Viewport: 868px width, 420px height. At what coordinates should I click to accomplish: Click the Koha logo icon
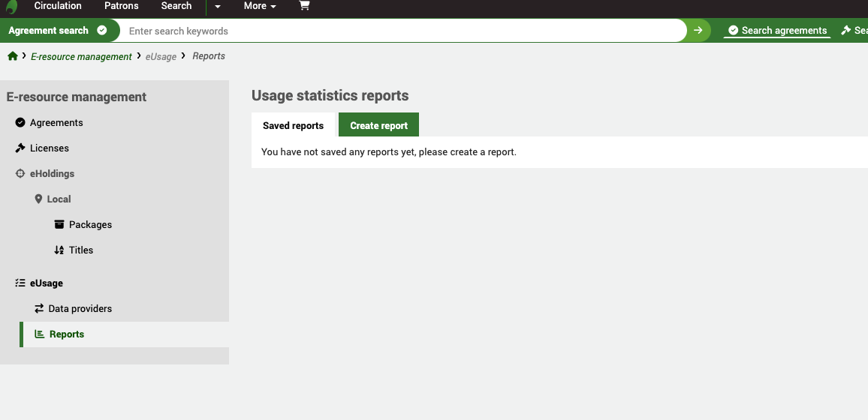11,7
